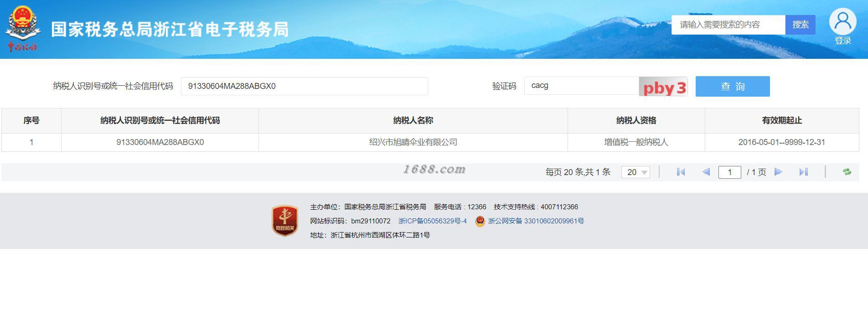
Task: Click the 纳税人资格 column header
Action: coord(636,120)
